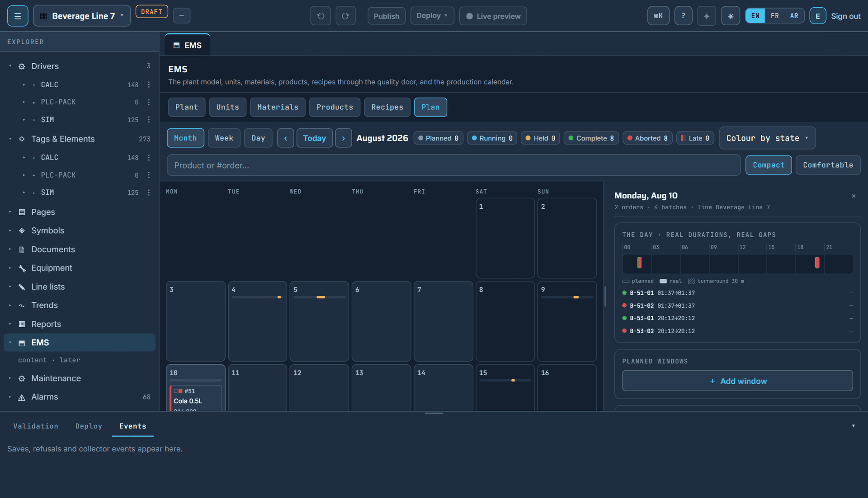Collapse the Tags & Elements tree node
This screenshot has height=498, width=868.
10,139
